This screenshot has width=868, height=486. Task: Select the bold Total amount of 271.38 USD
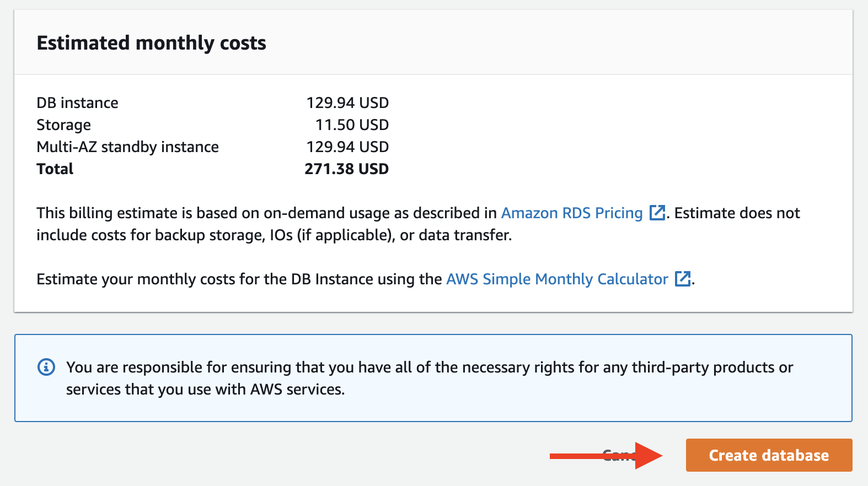347,169
